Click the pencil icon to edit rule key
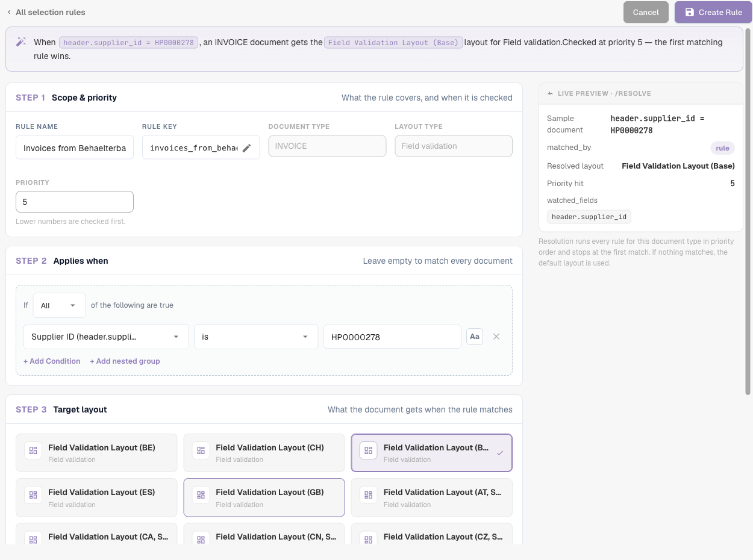 click(246, 148)
